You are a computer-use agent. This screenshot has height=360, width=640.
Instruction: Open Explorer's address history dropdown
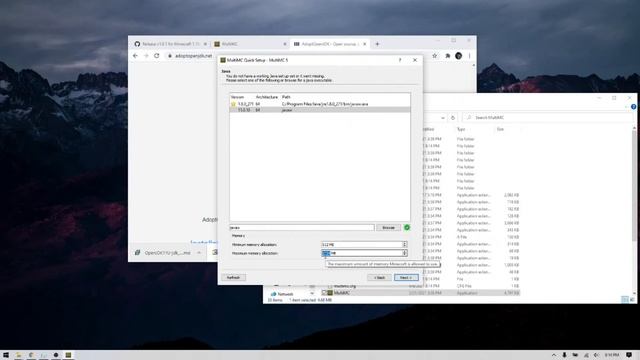443,118
